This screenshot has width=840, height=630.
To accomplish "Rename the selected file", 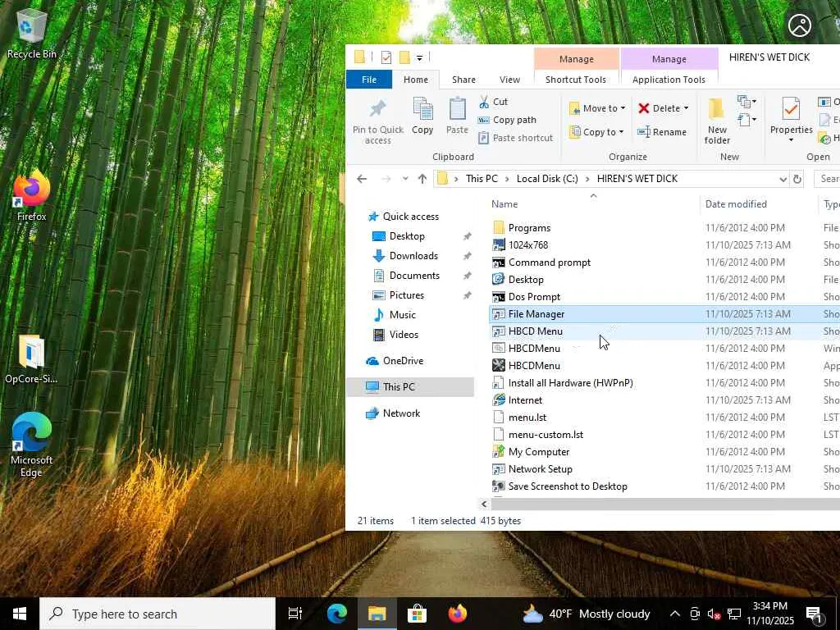I will pyautogui.click(x=662, y=132).
